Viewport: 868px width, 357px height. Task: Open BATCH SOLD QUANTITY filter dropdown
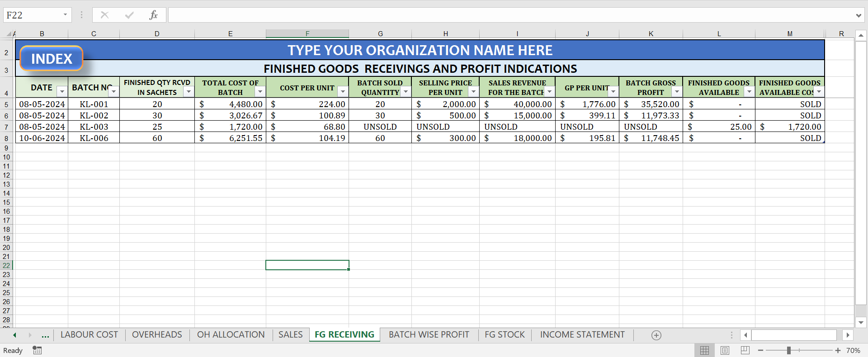click(406, 92)
